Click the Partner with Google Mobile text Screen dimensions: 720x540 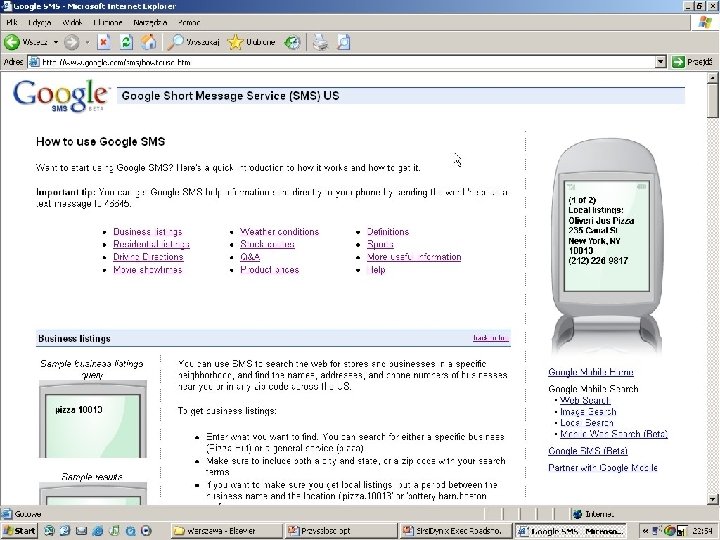point(603,468)
